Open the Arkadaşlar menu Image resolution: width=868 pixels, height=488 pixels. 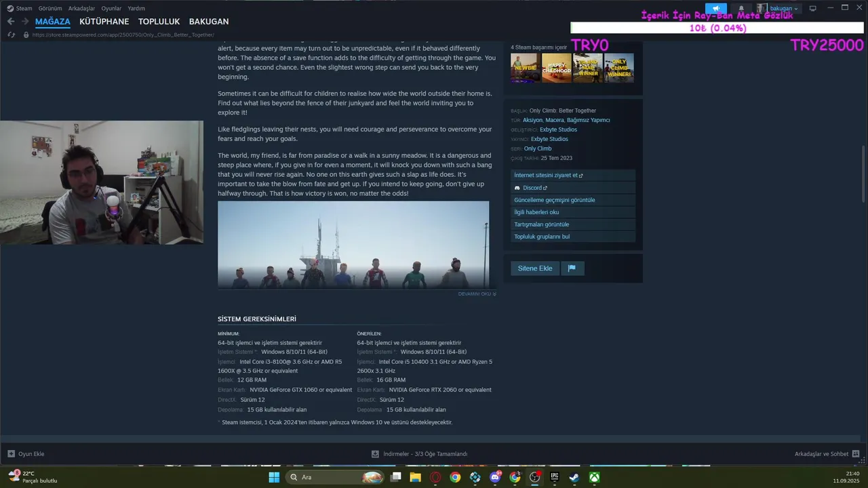[x=81, y=8]
